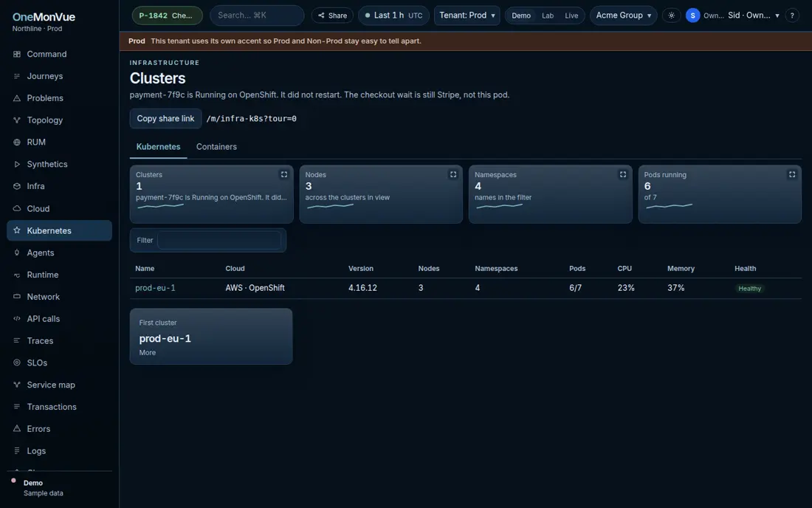The width and height of the screenshot is (812, 508).
Task: Expand the Nodes metric card
Action: pos(453,174)
